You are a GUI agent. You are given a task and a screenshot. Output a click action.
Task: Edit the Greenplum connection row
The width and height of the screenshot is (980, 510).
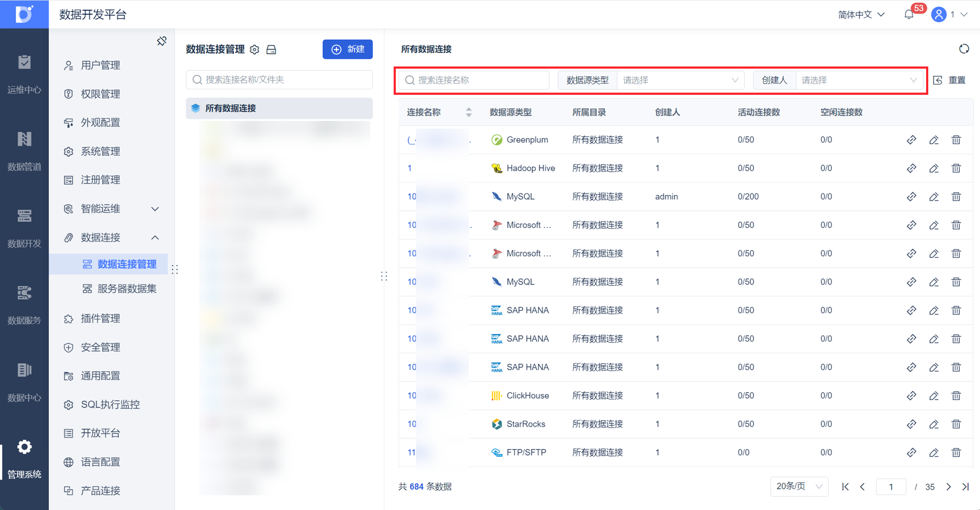pyautogui.click(x=934, y=140)
